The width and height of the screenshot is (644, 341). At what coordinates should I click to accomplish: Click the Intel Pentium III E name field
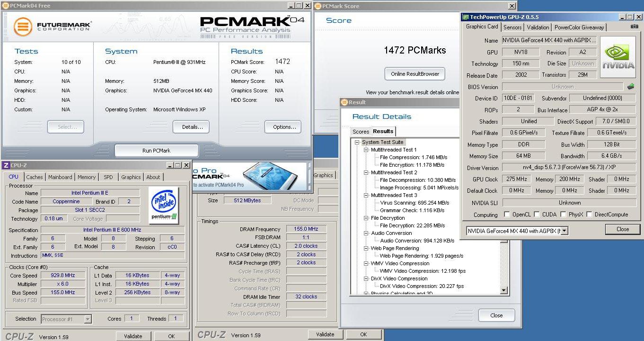tap(90, 193)
